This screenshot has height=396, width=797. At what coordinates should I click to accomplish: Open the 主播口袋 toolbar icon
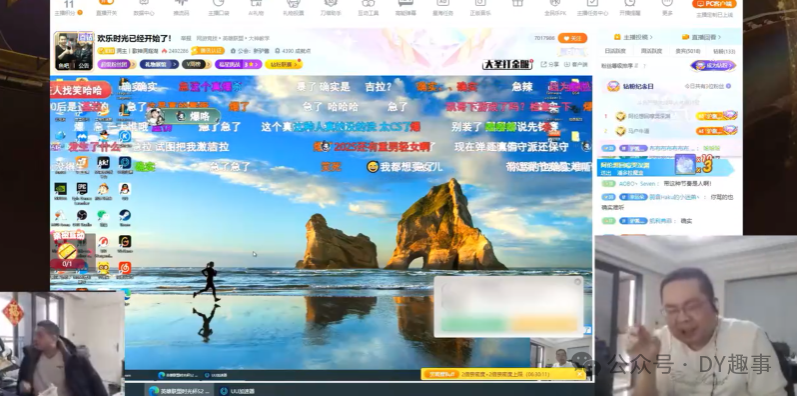click(219, 8)
